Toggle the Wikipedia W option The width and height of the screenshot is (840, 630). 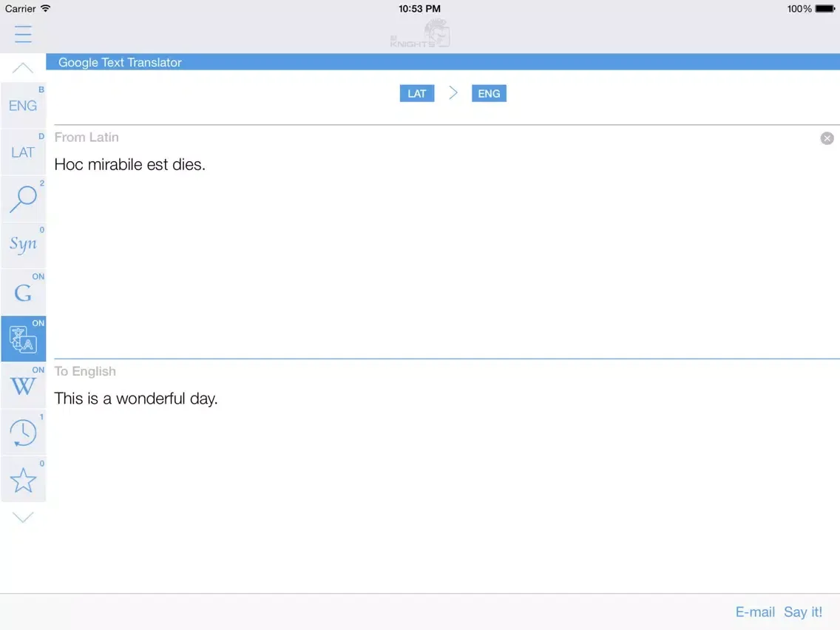tap(23, 386)
